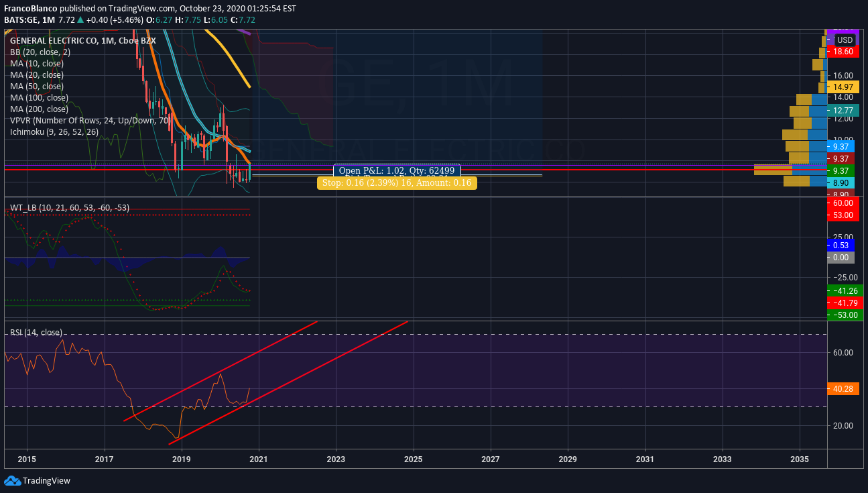Viewport: 868px width, 493px height.
Task: Click the 2015 time axis label
Action: [27, 459]
